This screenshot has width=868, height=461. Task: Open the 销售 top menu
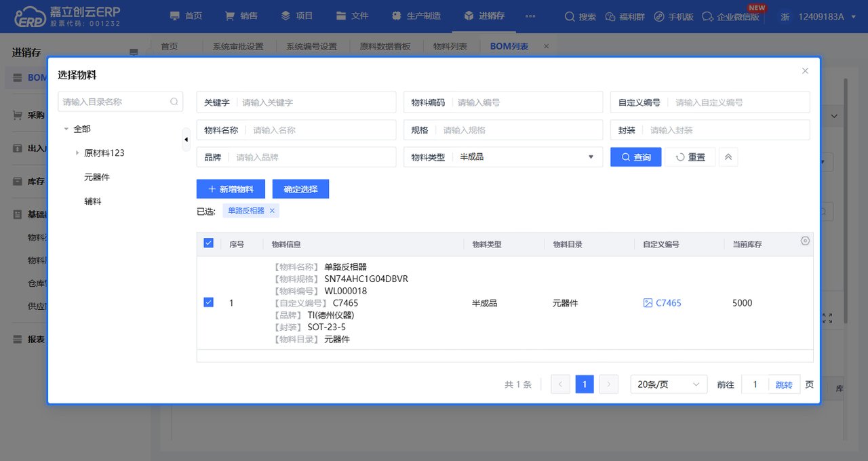(241, 16)
